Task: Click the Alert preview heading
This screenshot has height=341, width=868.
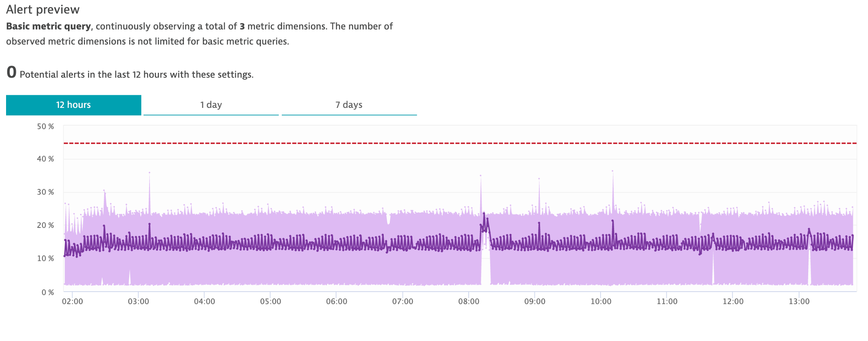Action: [x=43, y=10]
